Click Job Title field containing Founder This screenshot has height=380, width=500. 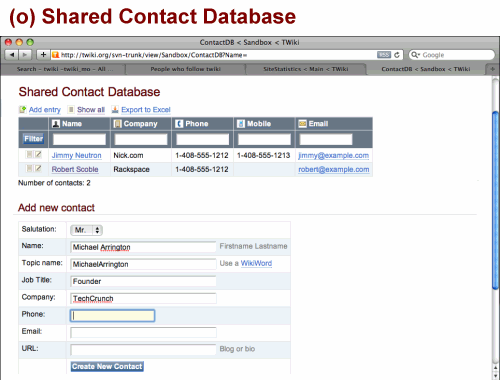point(143,281)
